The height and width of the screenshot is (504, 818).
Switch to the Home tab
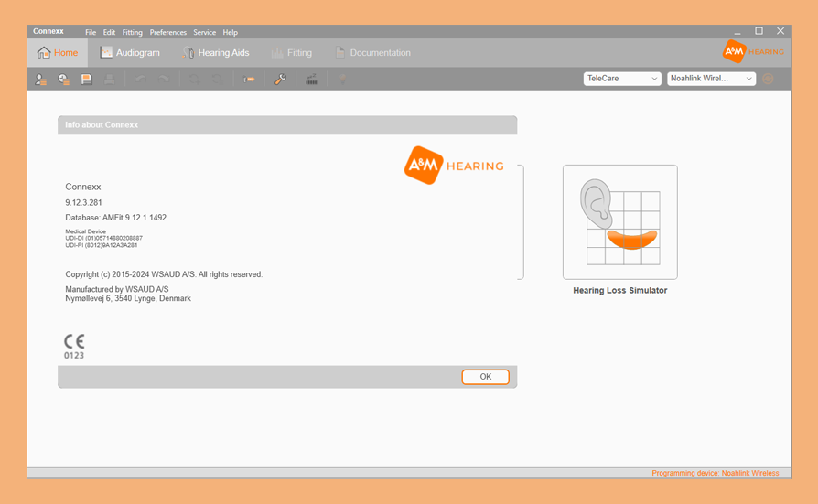[x=58, y=53]
